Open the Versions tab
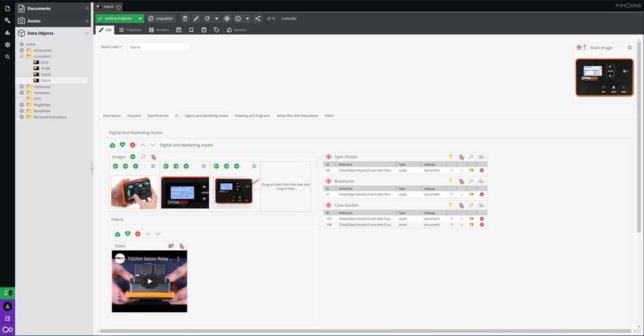The height and width of the screenshot is (336, 644). pos(159,30)
